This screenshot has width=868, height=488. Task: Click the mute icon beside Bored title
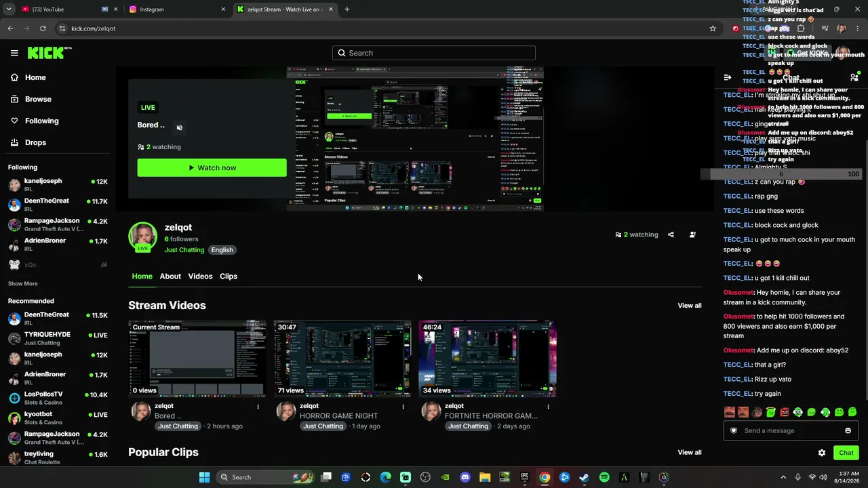[x=180, y=127]
